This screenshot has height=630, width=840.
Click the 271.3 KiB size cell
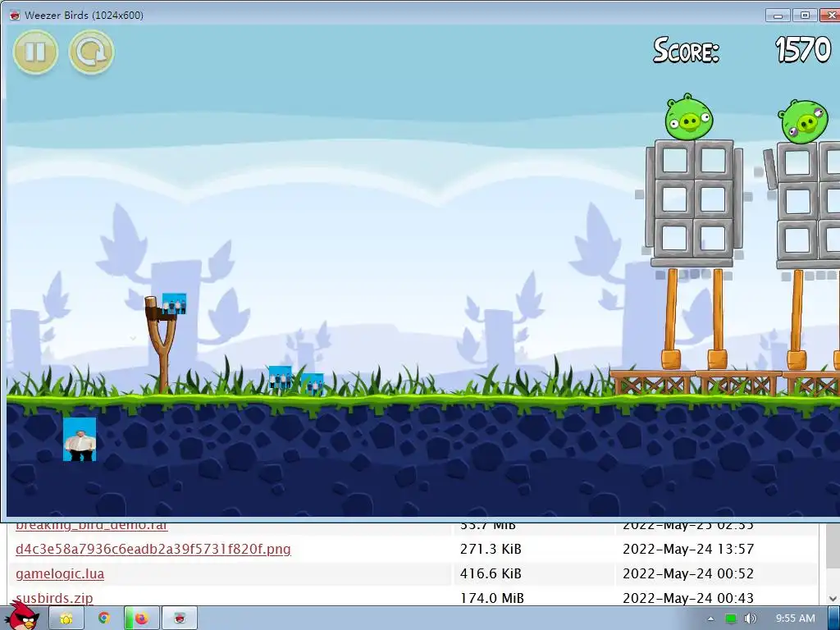click(x=491, y=549)
